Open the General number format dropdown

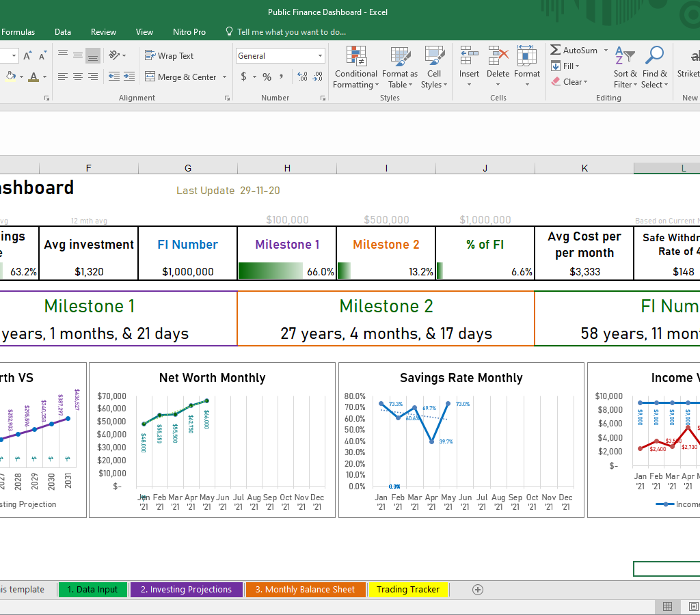pyautogui.click(x=320, y=56)
